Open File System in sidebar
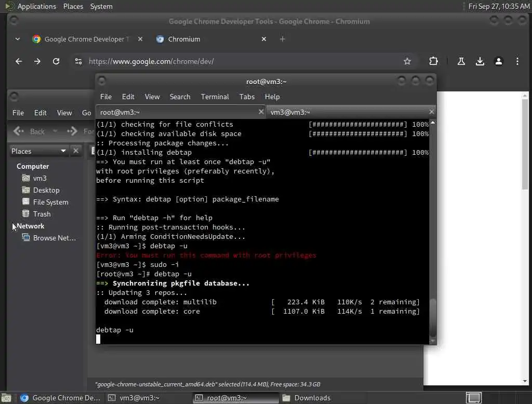532x404 pixels. pyautogui.click(x=45, y=202)
